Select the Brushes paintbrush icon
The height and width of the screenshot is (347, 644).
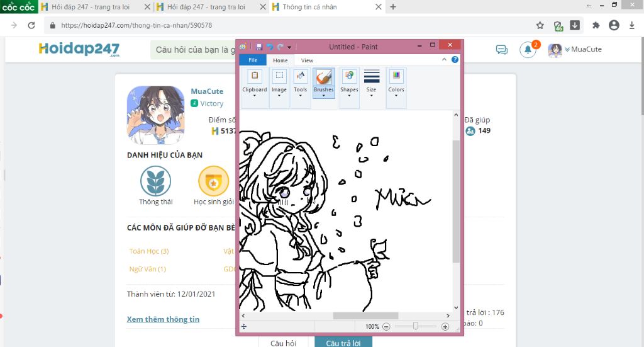tap(324, 76)
